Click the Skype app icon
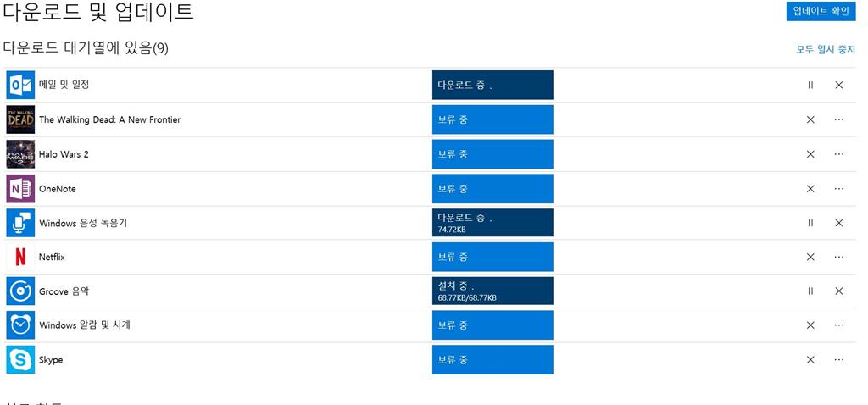This screenshot has height=405, width=868. pos(20,359)
